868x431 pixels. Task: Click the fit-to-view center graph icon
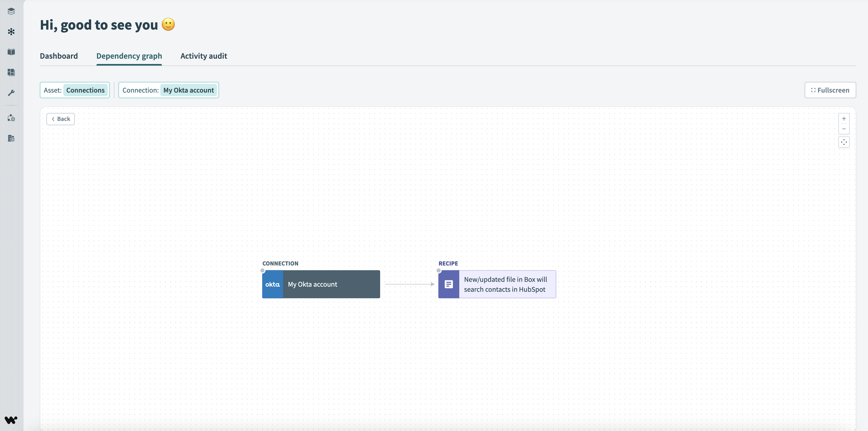tap(844, 142)
